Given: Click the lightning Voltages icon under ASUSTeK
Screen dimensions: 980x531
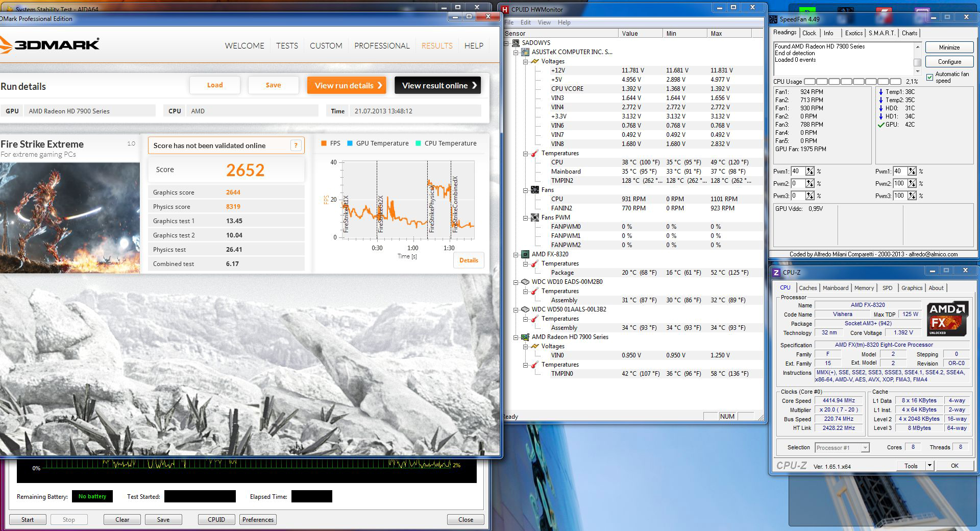Looking at the screenshot, I should point(534,61).
